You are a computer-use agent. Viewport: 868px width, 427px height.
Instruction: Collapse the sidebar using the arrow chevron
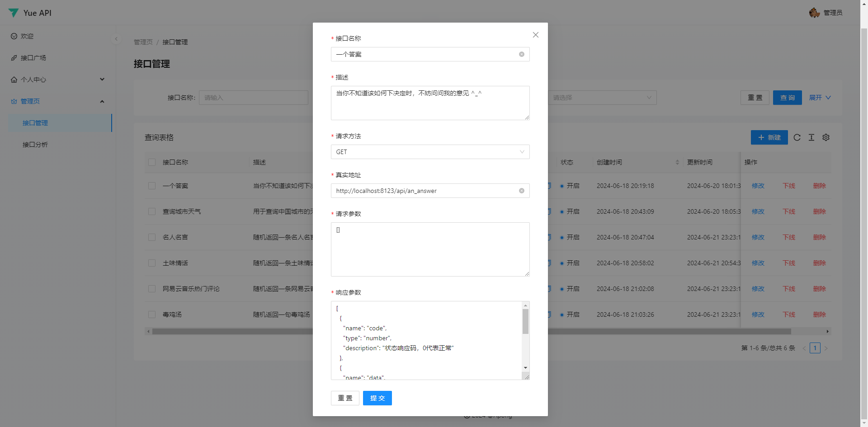click(116, 39)
